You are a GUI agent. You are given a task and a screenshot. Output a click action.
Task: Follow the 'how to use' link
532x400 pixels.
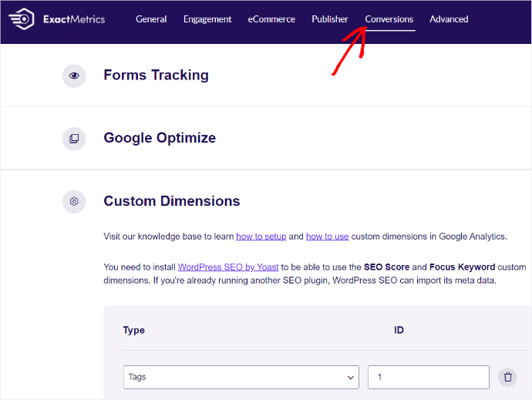tap(328, 236)
